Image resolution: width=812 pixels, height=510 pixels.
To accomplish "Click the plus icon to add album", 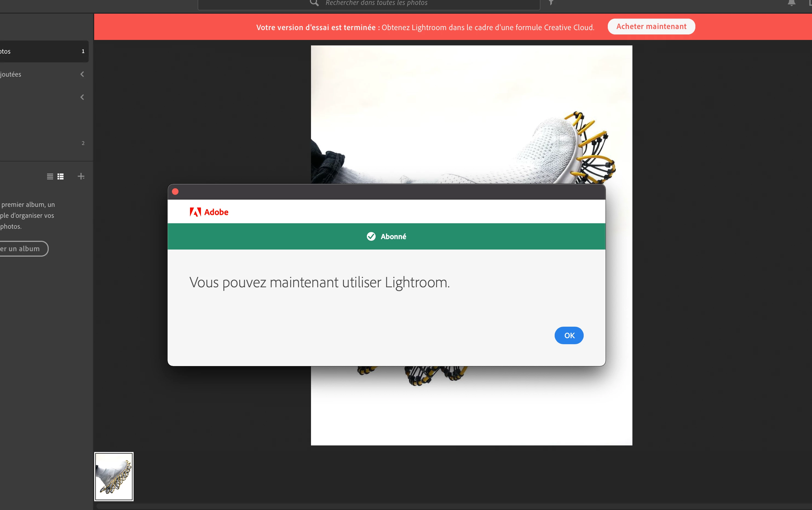I will click(x=81, y=176).
